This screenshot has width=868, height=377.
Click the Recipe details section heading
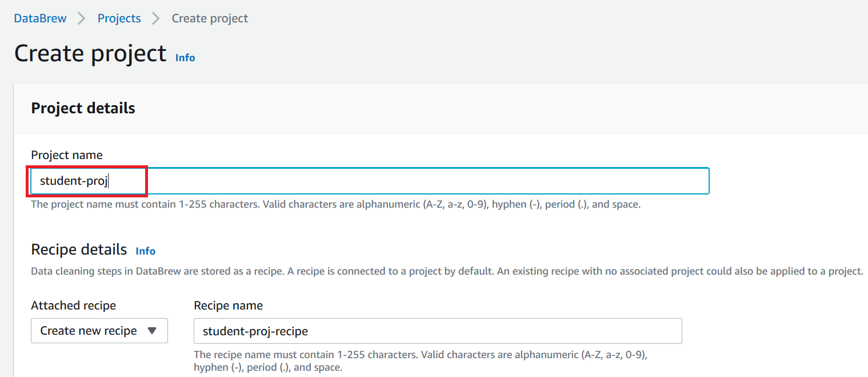79,249
